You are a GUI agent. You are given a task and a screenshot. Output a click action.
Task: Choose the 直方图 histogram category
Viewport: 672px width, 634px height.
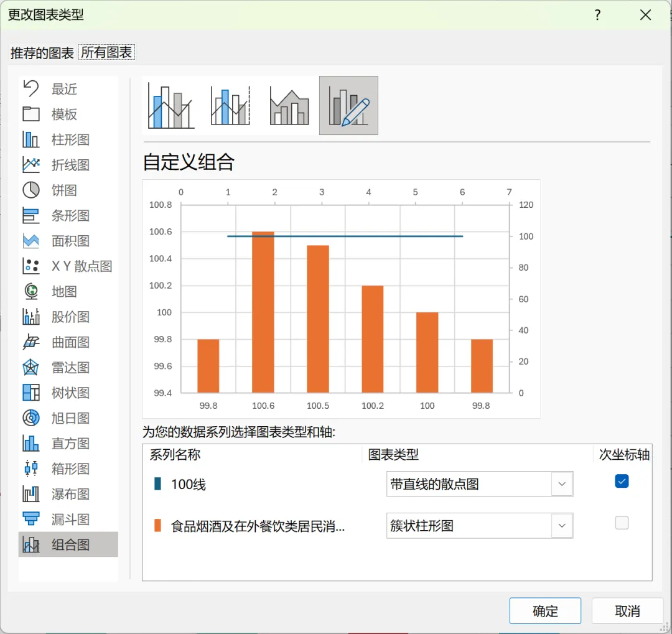point(68,443)
